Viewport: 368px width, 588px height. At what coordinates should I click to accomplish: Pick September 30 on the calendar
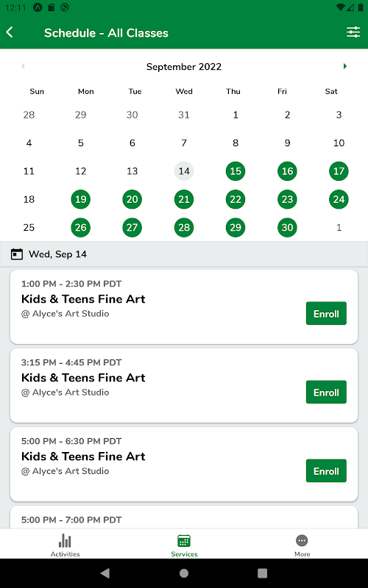(x=287, y=227)
